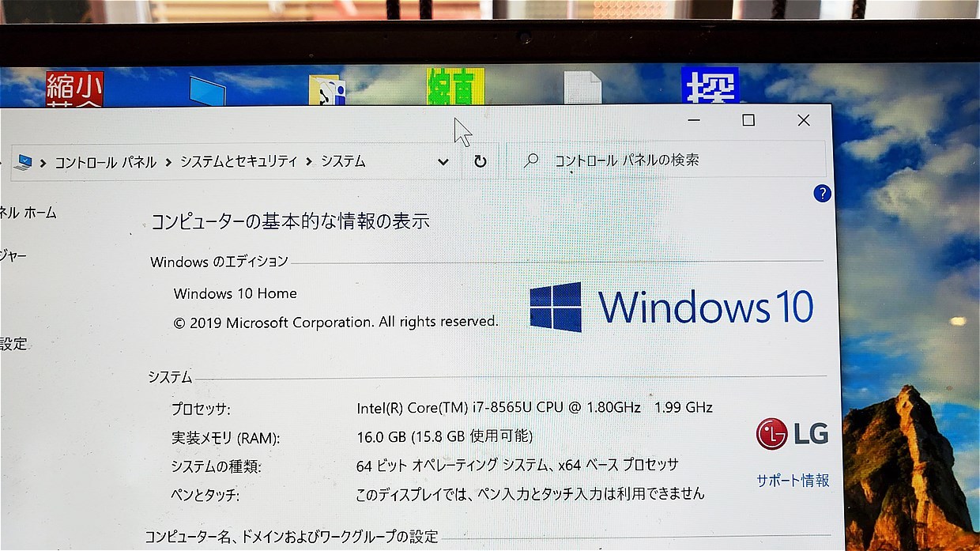Click the コンピューターの基本的な情報の表示 heading

coord(290,221)
